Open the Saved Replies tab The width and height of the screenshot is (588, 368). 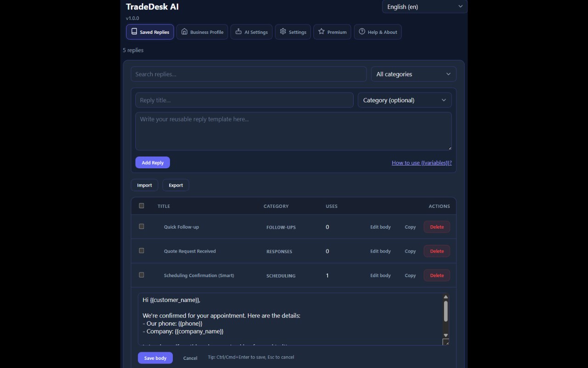coord(150,32)
